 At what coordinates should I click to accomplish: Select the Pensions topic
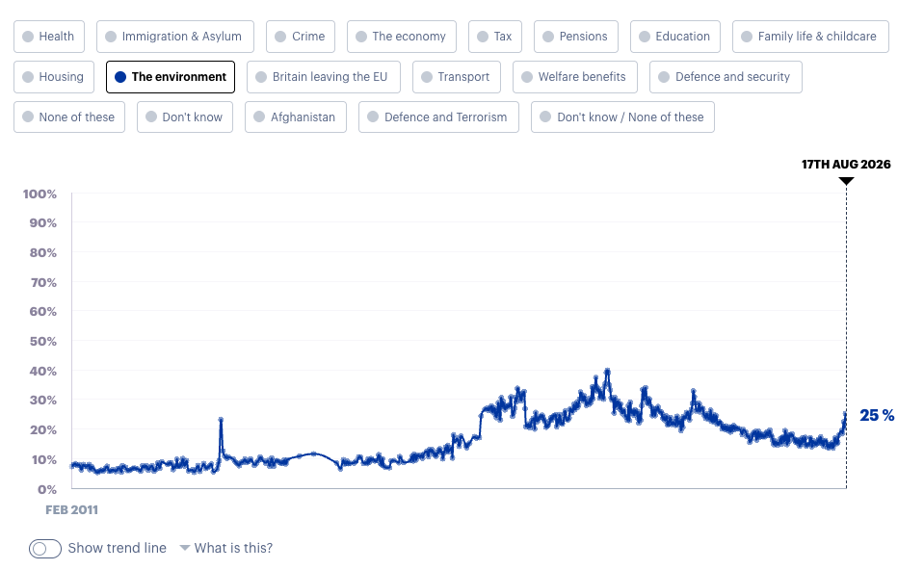click(576, 37)
